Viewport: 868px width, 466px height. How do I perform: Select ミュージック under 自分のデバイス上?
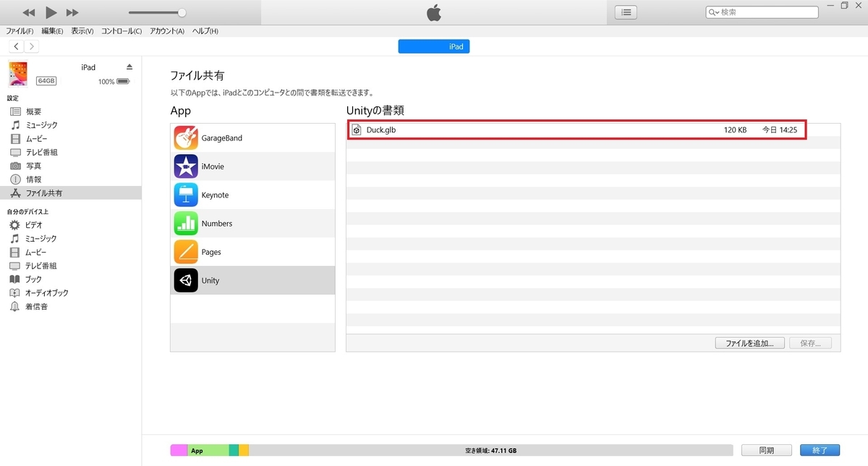pyautogui.click(x=41, y=239)
